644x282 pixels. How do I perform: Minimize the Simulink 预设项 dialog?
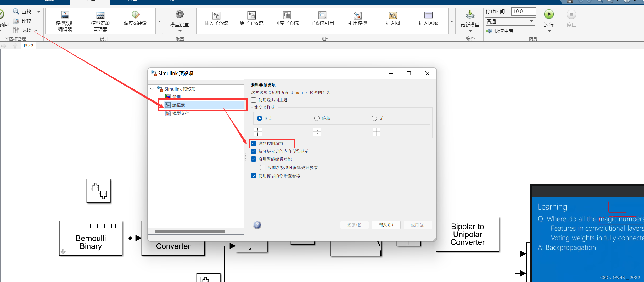pyautogui.click(x=391, y=74)
